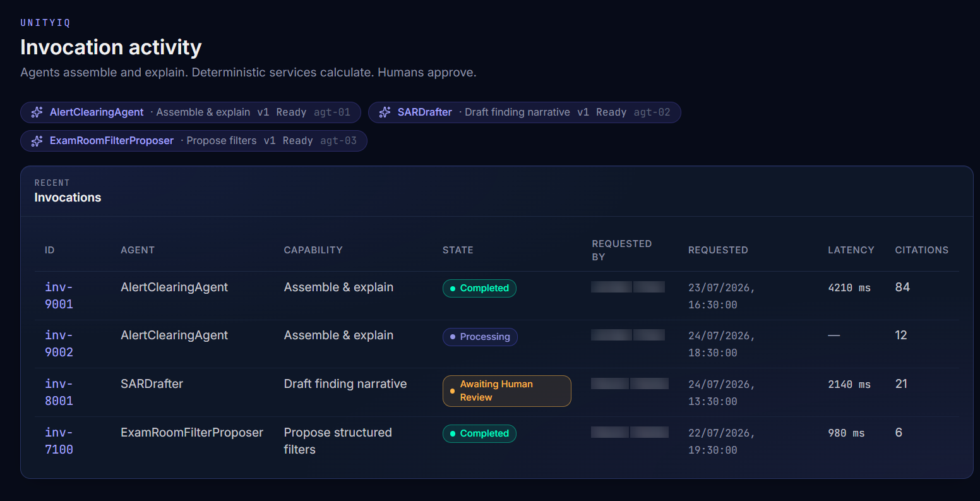
Task: Click the Invocation activity page heading
Action: point(111,47)
